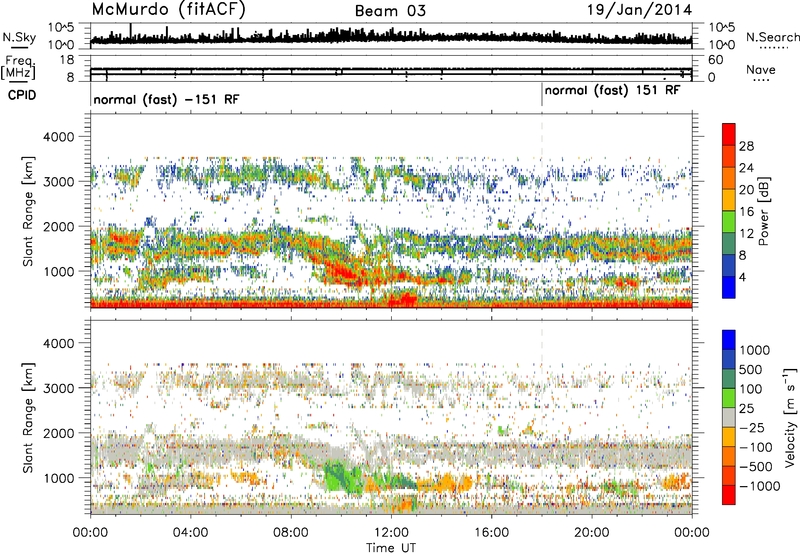The width and height of the screenshot is (800, 554).
Task: Click the 'N.Search' legend label
Action: [772, 37]
